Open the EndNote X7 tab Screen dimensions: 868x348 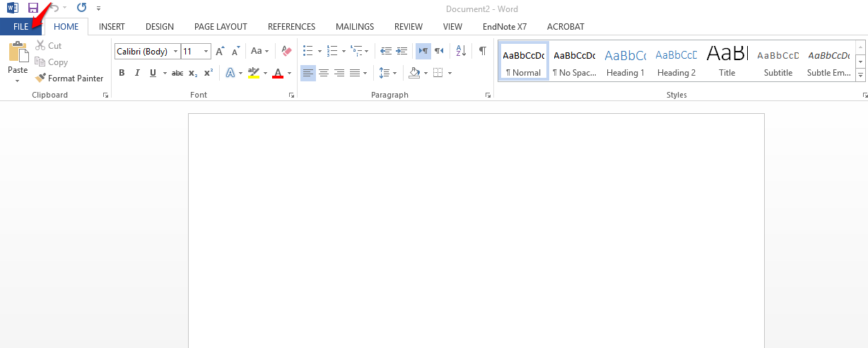pyautogui.click(x=505, y=27)
